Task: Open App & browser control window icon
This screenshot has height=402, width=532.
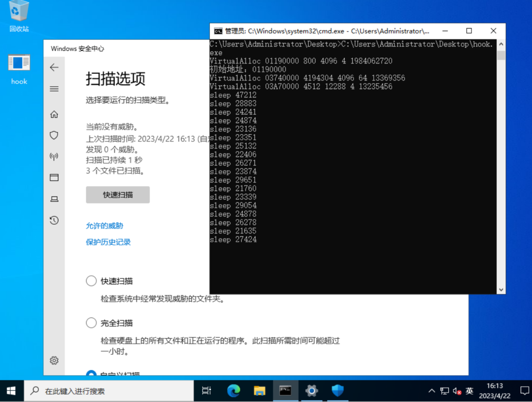Action: click(x=54, y=177)
